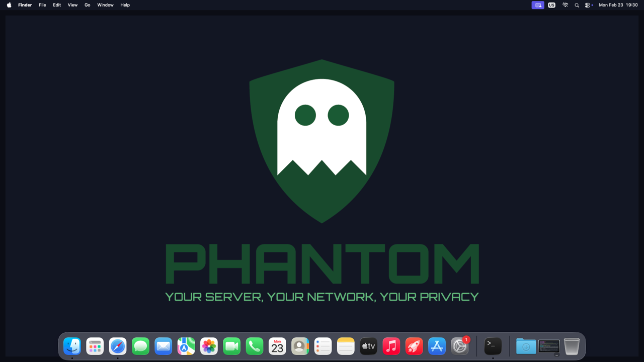Viewport: 644px width, 362px height.
Task: Launch the Apple TV app
Action: (x=368, y=346)
